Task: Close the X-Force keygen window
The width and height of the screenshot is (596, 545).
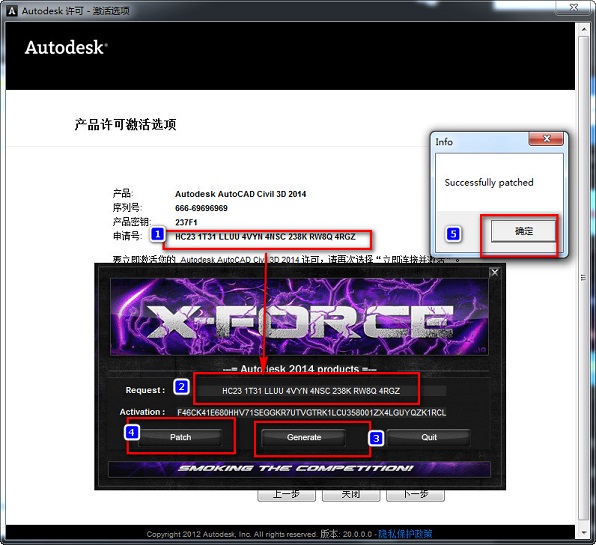Action: [495, 272]
